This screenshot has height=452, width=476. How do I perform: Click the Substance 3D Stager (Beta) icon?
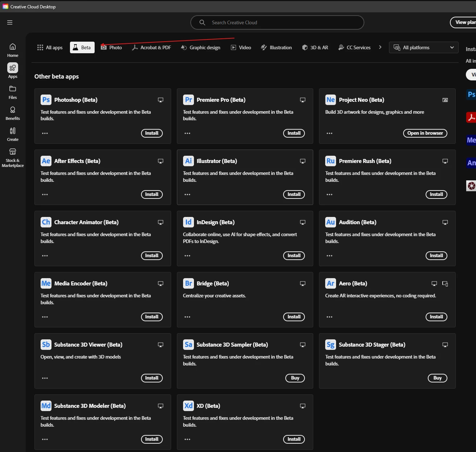tap(331, 344)
